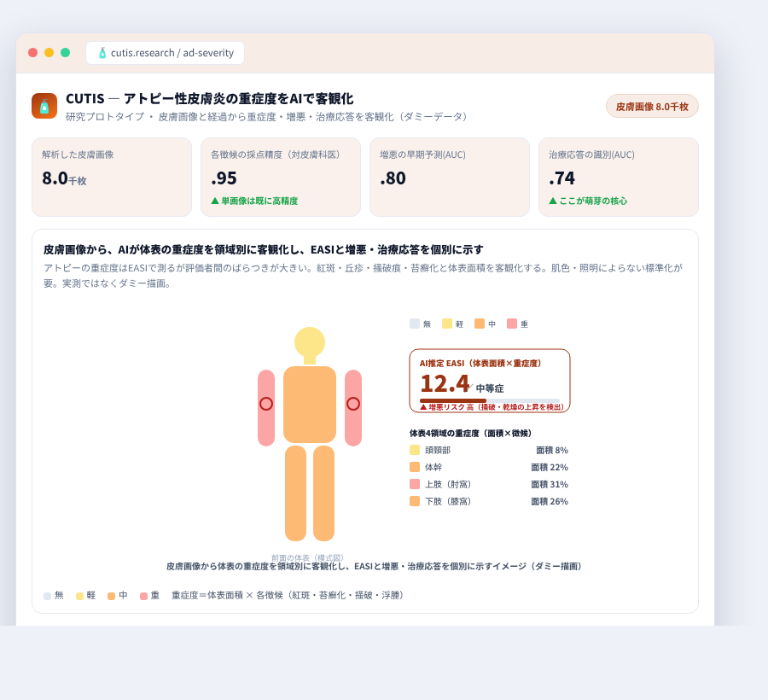Click the elbow marker circle on the right arm

point(353,404)
